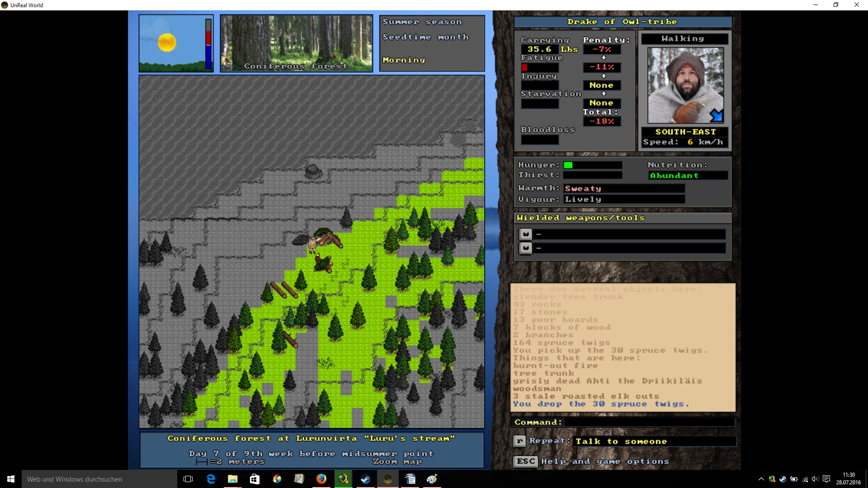Click the first wielded weapon slot icon
This screenshot has height=488, width=868.
coord(525,234)
